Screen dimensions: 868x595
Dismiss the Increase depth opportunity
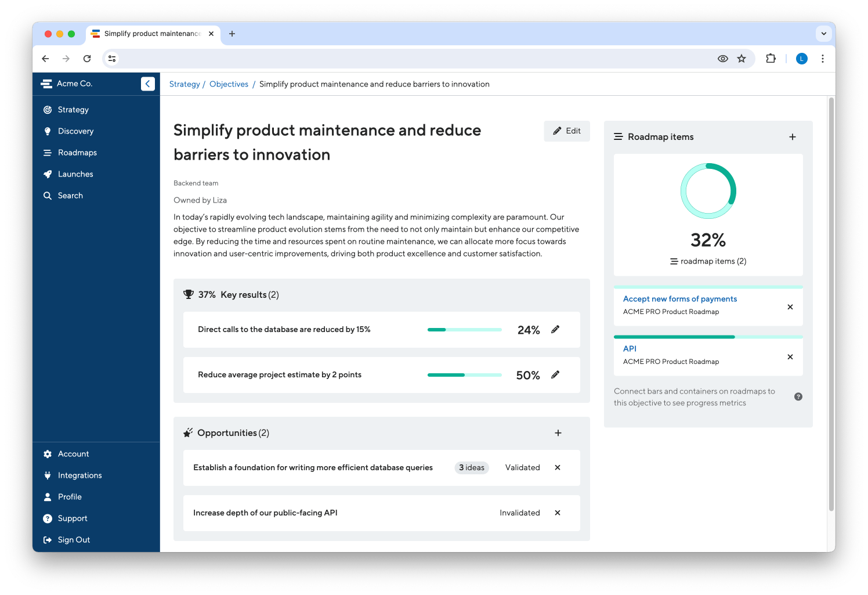point(557,513)
